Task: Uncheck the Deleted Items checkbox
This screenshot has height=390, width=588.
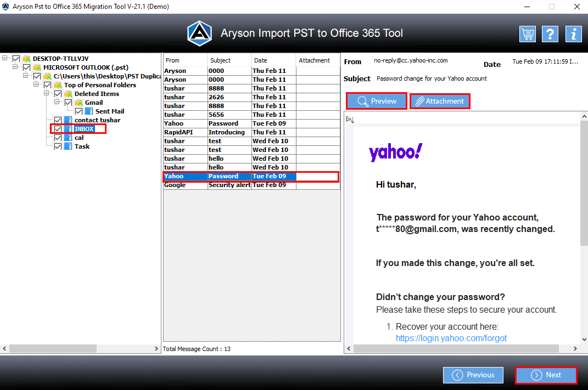Action: click(x=58, y=94)
